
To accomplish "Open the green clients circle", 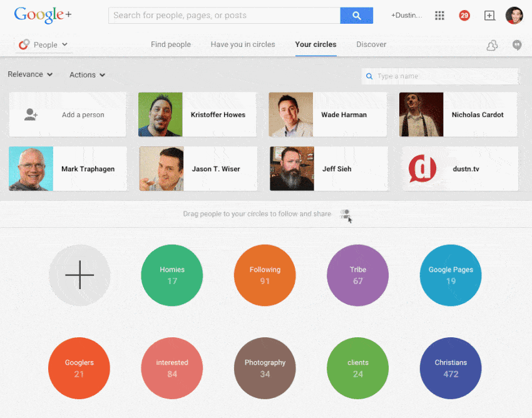I will point(357,368).
